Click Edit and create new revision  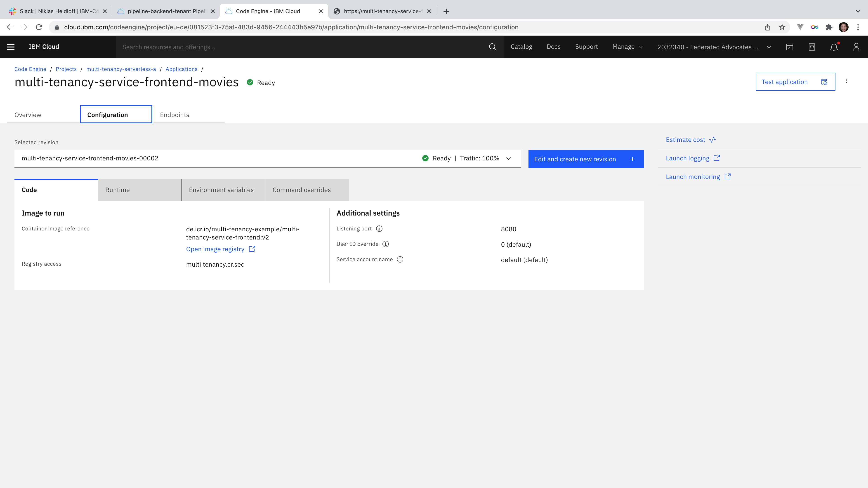pyautogui.click(x=586, y=159)
